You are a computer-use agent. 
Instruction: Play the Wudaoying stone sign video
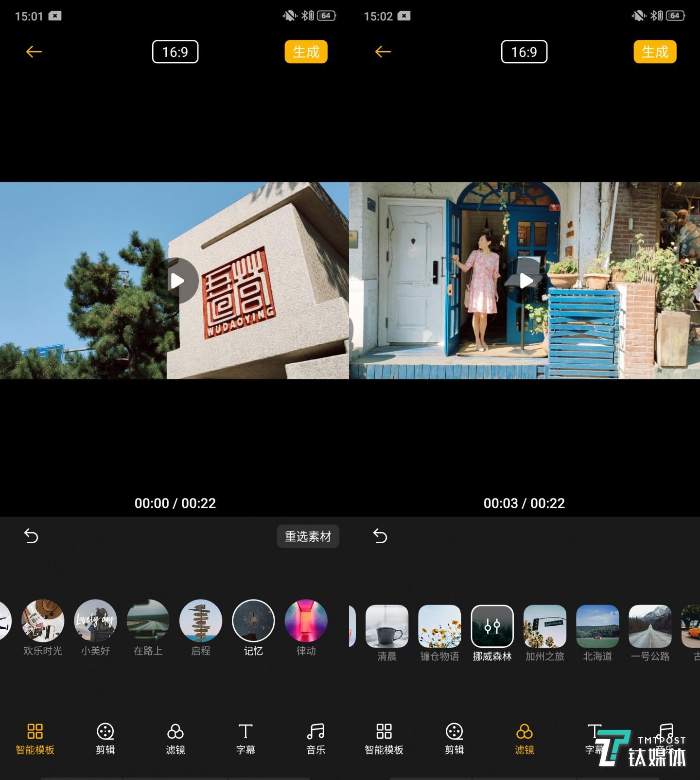[177, 281]
